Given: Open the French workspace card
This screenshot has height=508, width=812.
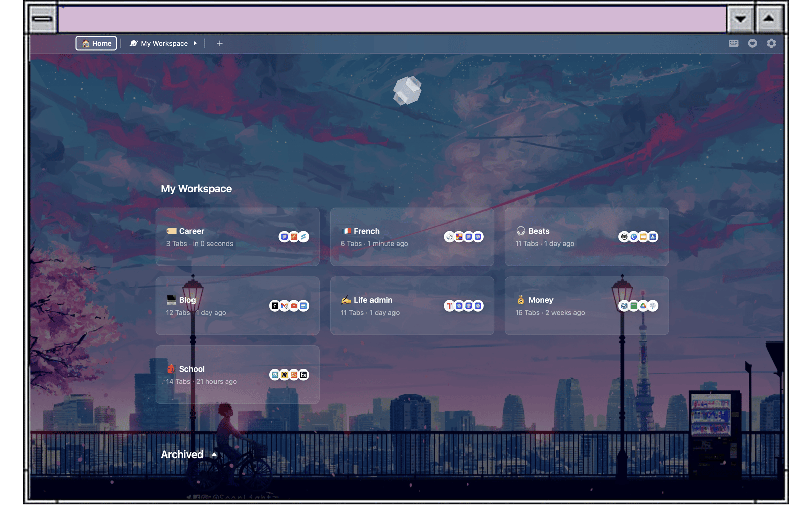Looking at the screenshot, I should click(x=412, y=237).
